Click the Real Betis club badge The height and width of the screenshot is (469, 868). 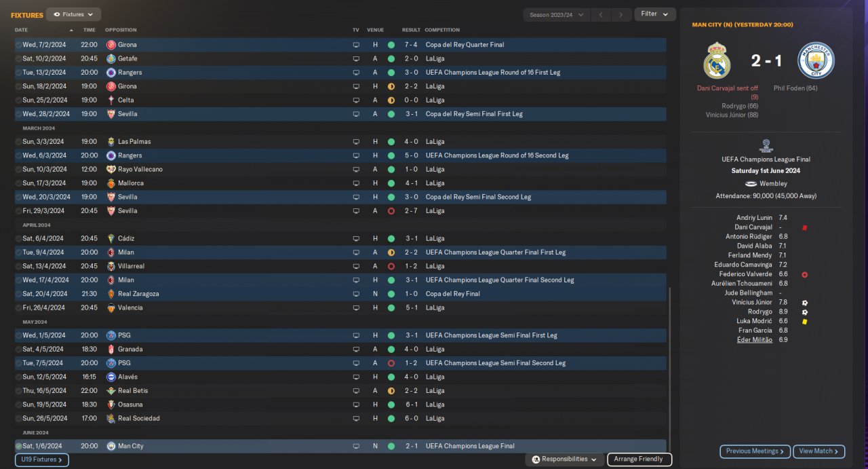[111, 391]
